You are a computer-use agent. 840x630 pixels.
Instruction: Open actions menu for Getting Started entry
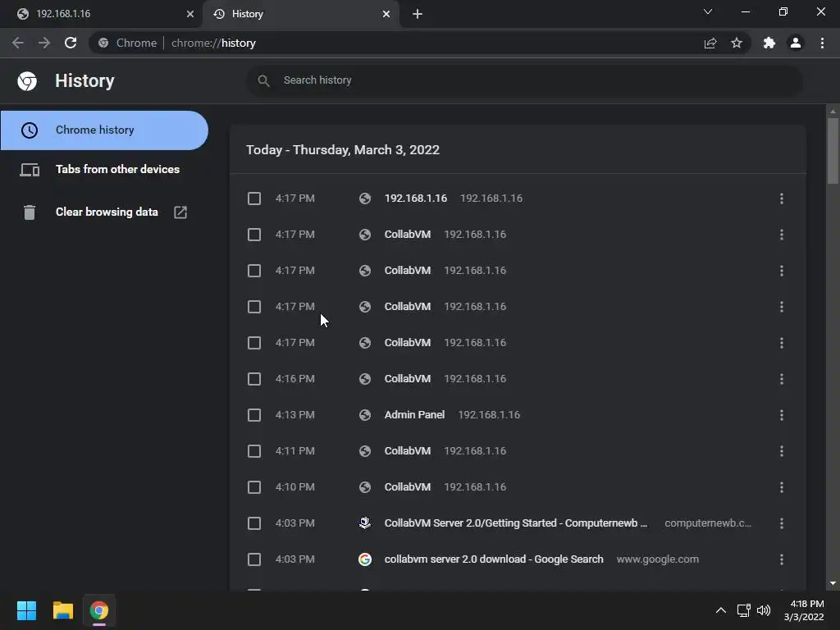coord(782,523)
